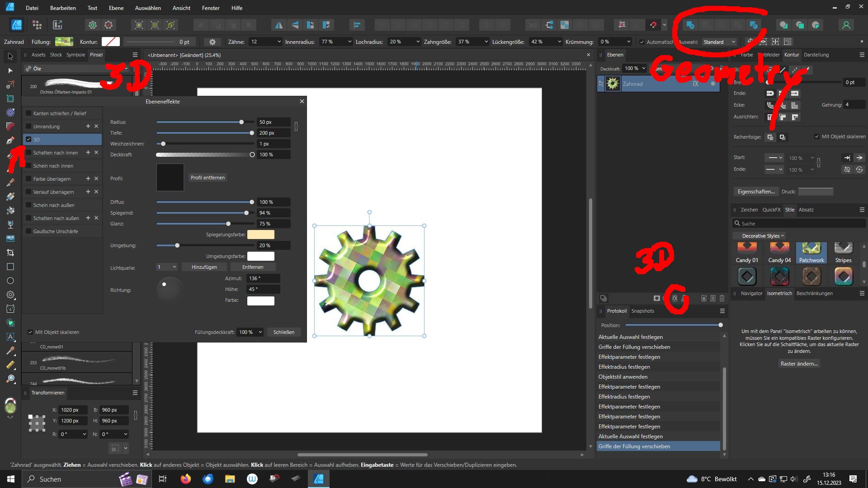Open the Decorative Styles category dropdown
This screenshot has height=488, width=868.
click(759, 236)
